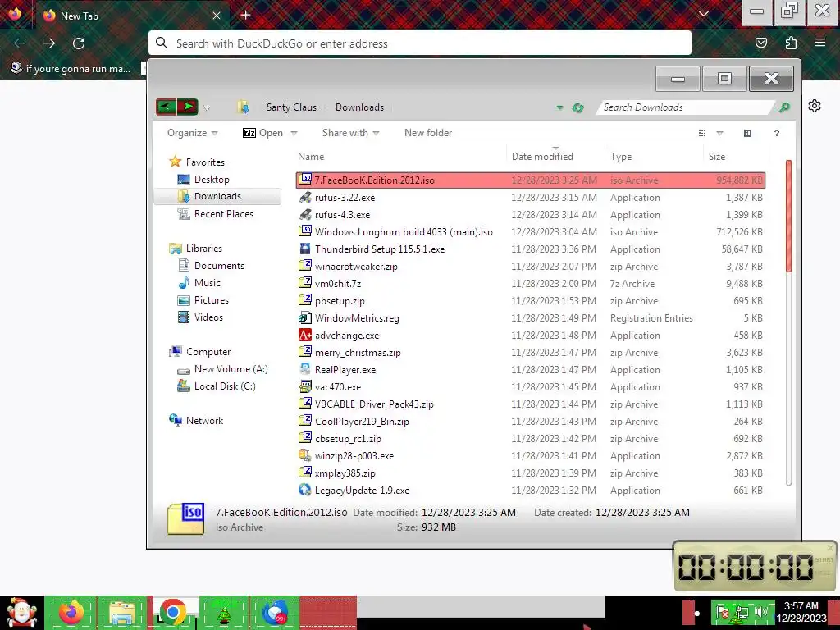The height and width of the screenshot is (630, 840).
Task: Open the Share with menu
Action: pos(350,133)
